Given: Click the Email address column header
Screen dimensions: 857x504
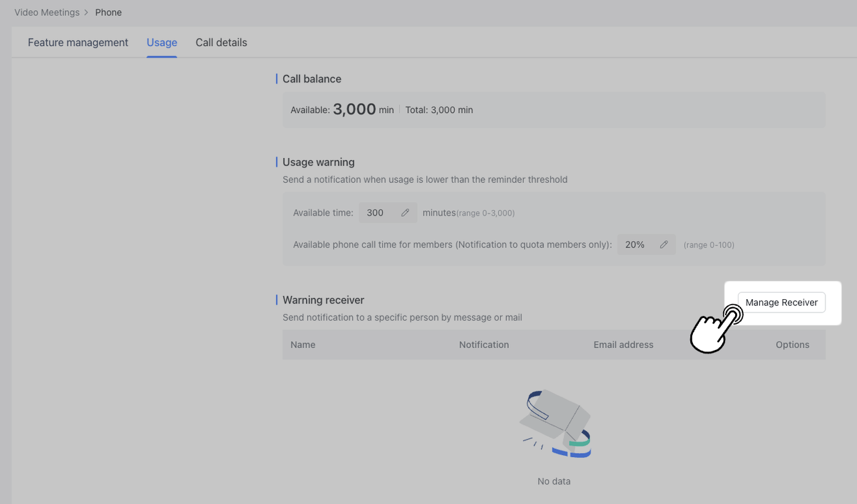Looking at the screenshot, I should [623, 345].
